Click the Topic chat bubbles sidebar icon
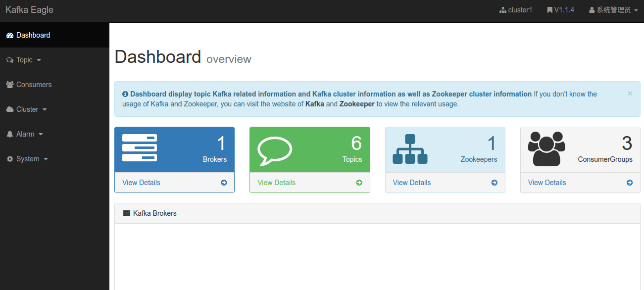This screenshot has height=290, width=644. [10, 60]
